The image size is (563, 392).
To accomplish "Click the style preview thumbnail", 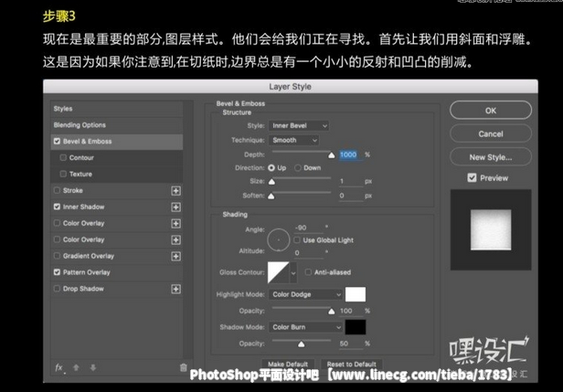I will point(491,229).
